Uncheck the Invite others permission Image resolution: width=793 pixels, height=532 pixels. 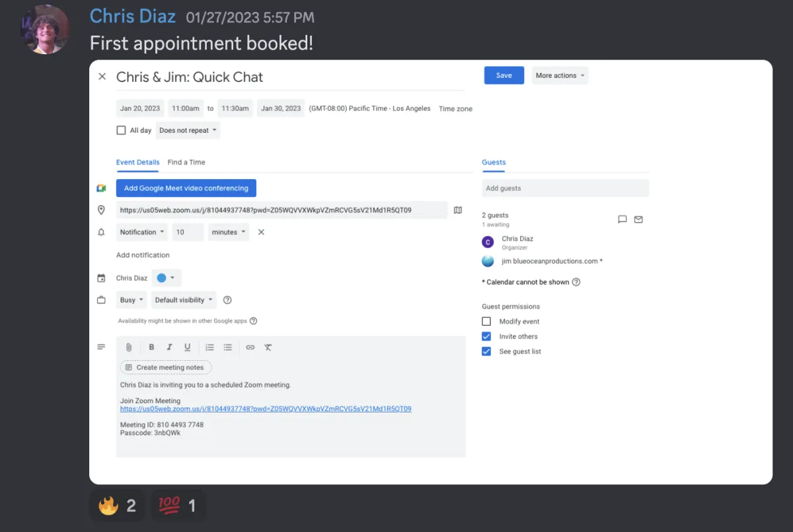pyautogui.click(x=486, y=336)
